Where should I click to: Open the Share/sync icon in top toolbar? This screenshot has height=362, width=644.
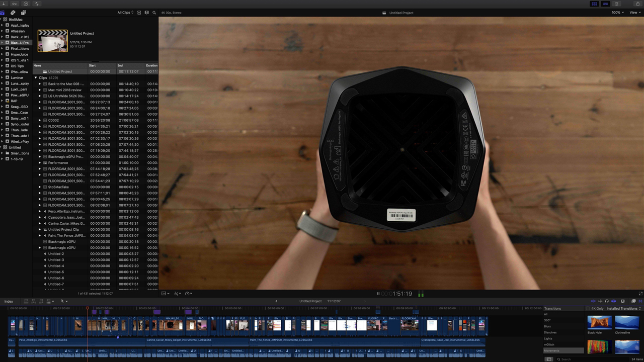click(37, 4)
